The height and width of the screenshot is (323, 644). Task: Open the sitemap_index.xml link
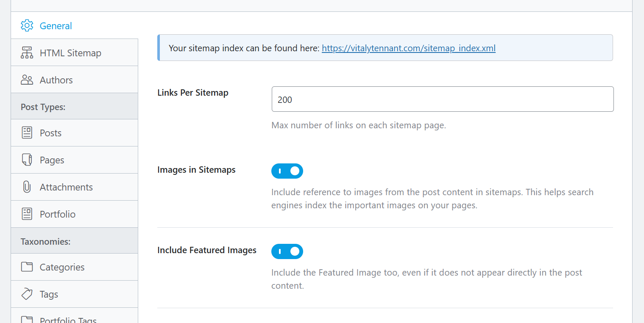[408, 48]
